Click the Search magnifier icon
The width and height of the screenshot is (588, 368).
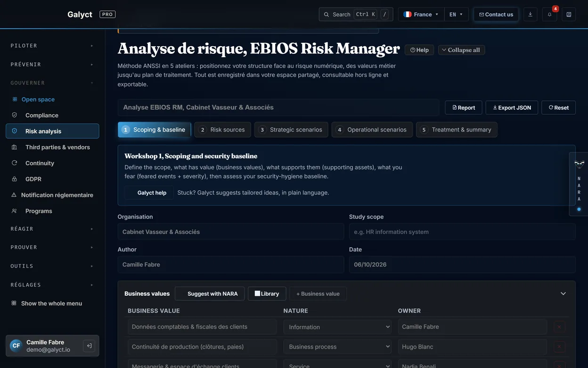pyautogui.click(x=327, y=15)
